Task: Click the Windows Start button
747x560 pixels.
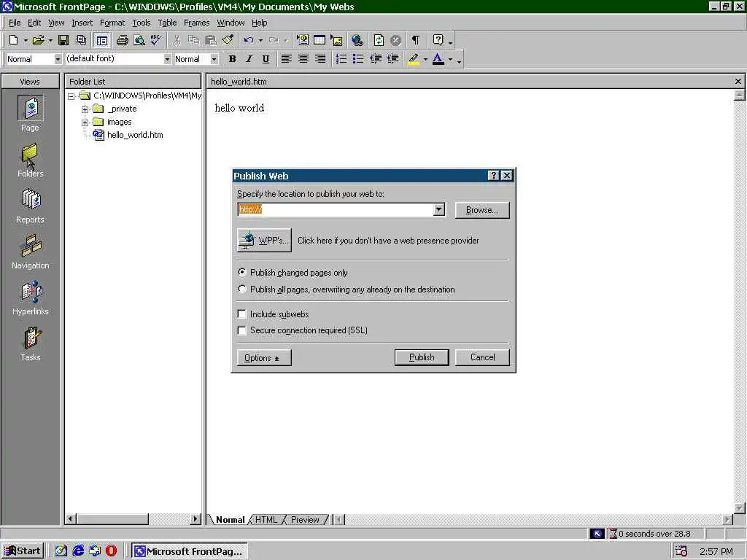Action: click(23, 551)
